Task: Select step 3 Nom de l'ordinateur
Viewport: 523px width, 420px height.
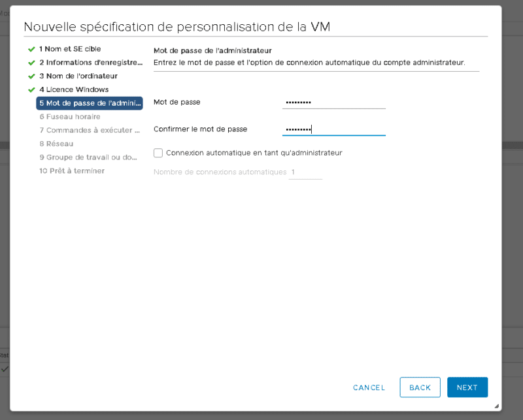Action: [x=78, y=76]
